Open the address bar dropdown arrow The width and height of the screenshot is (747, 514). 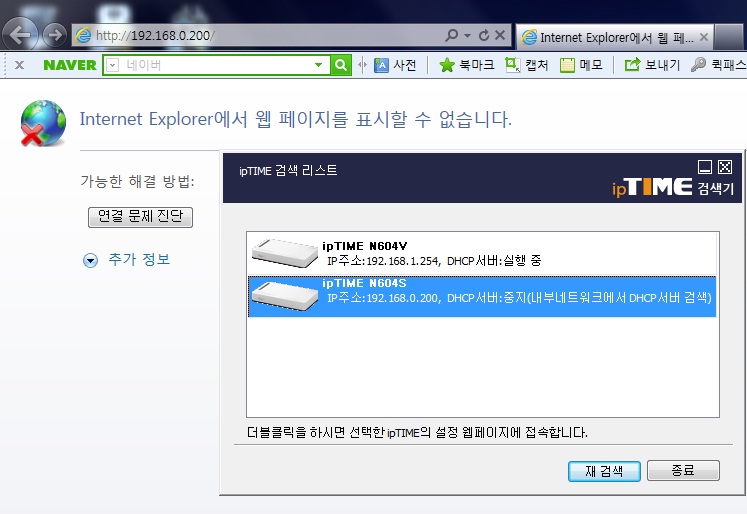tap(467, 36)
